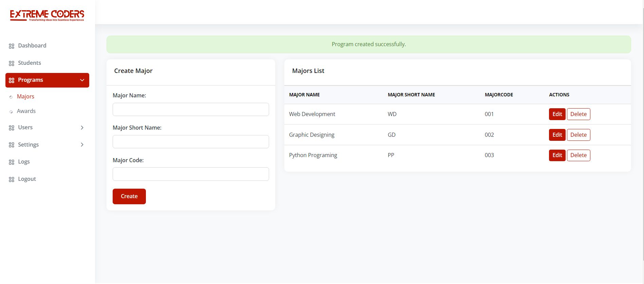The width and height of the screenshot is (644, 284).
Task: Click the Extreme Coders logo
Action: click(x=47, y=15)
